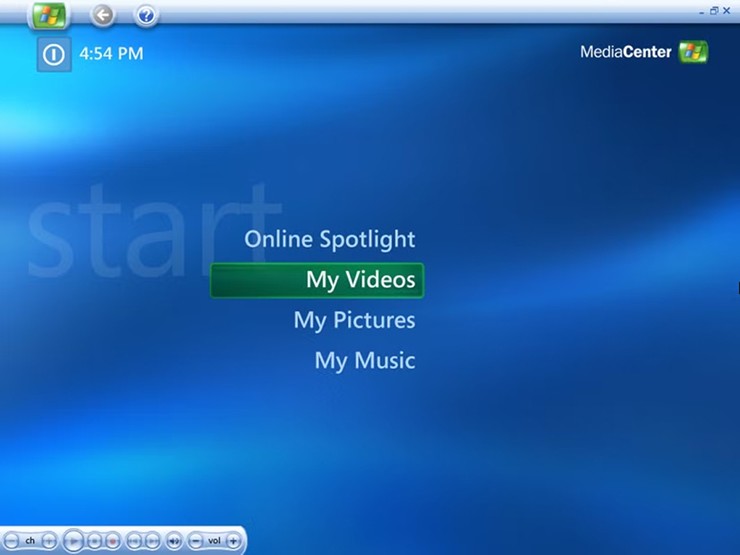
Task: Go back using the back arrow
Action: 103,15
